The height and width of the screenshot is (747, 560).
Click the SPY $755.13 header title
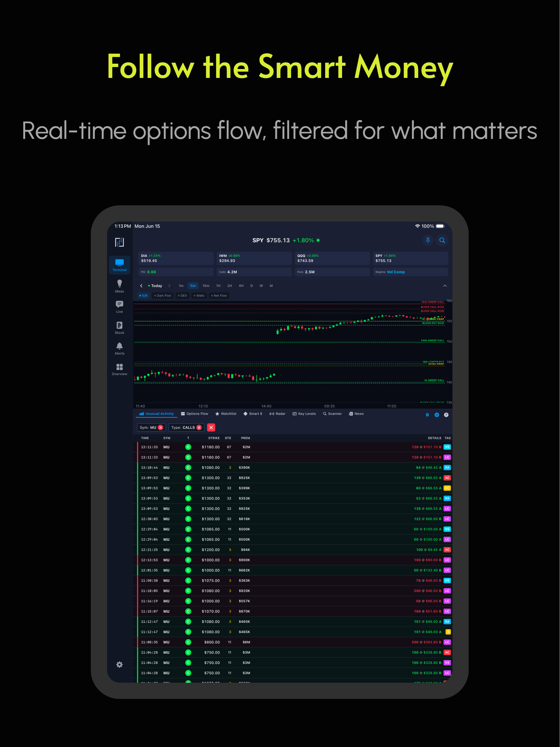point(286,240)
